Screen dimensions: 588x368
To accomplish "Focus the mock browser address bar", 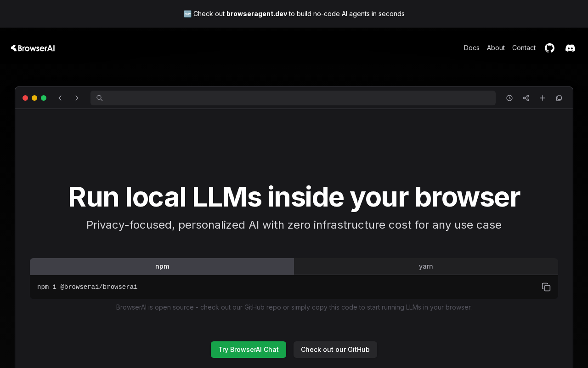I will (293, 98).
